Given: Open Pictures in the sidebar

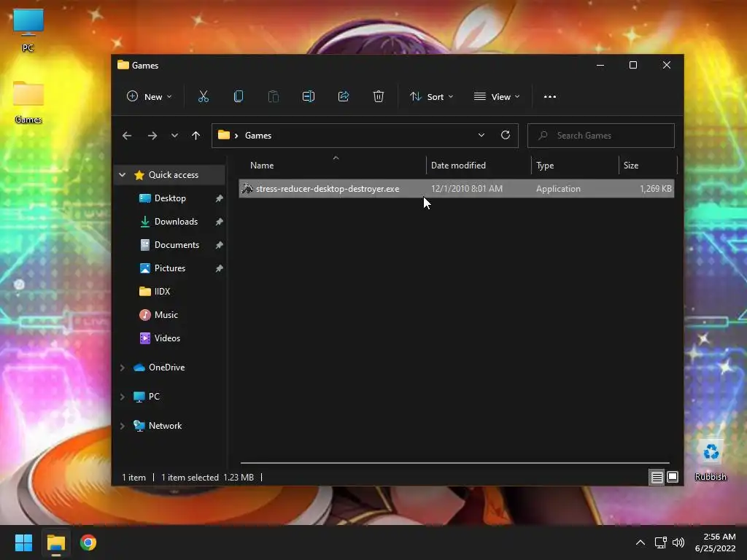Looking at the screenshot, I should [x=169, y=268].
